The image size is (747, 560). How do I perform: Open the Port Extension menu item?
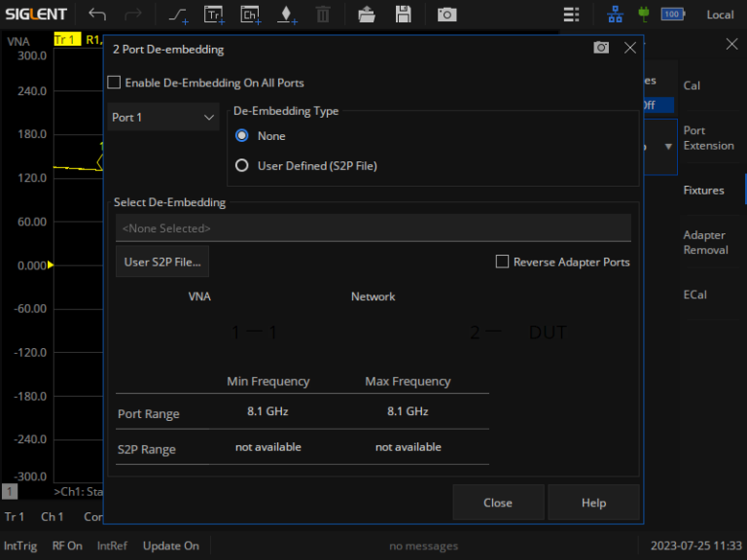[707, 138]
